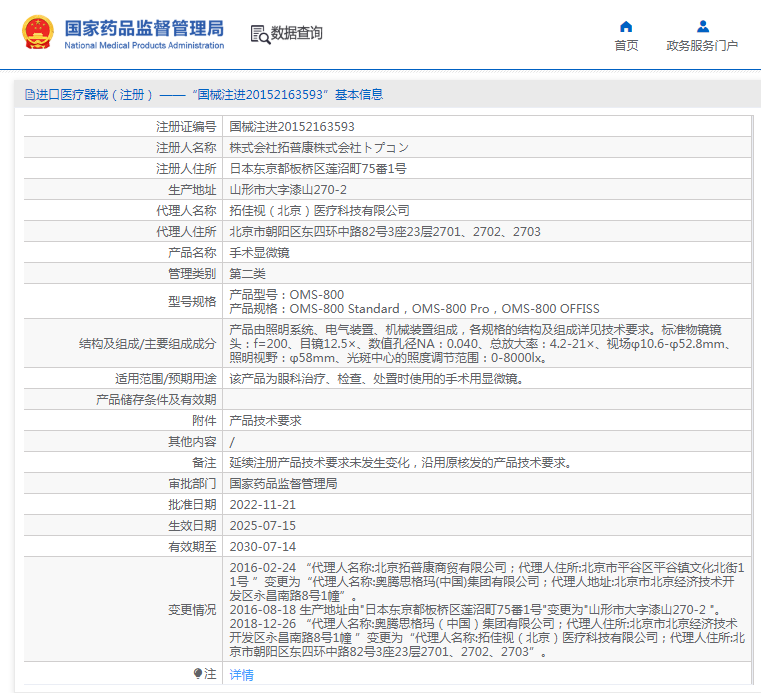Click the approval date 2022-11-21

coord(263,505)
